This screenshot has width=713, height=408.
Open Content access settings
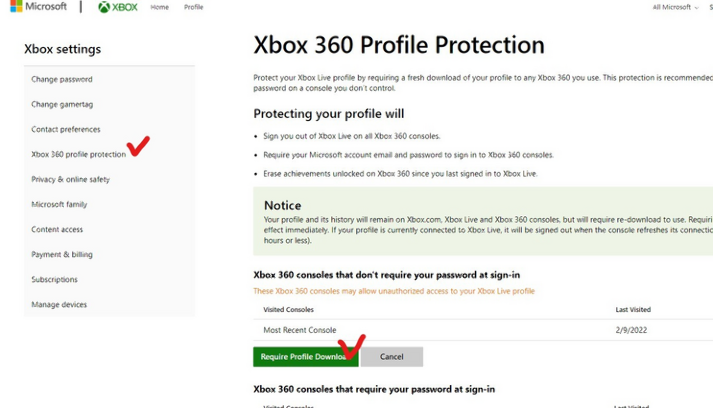(57, 229)
